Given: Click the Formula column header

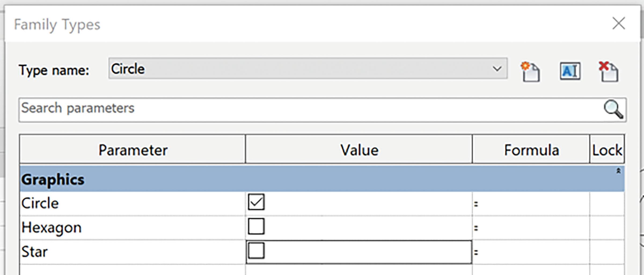Looking at the screenshot, I should tap(531, 150).
